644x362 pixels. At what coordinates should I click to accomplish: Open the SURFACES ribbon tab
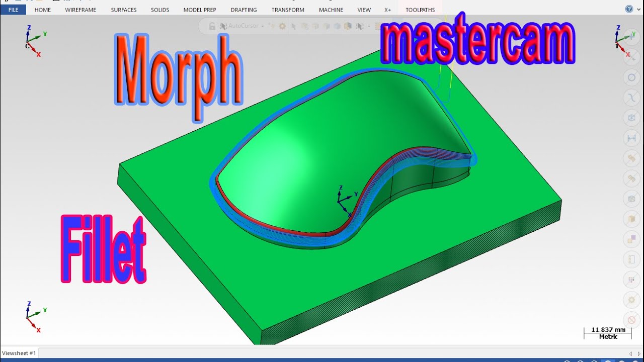point(124,10)
